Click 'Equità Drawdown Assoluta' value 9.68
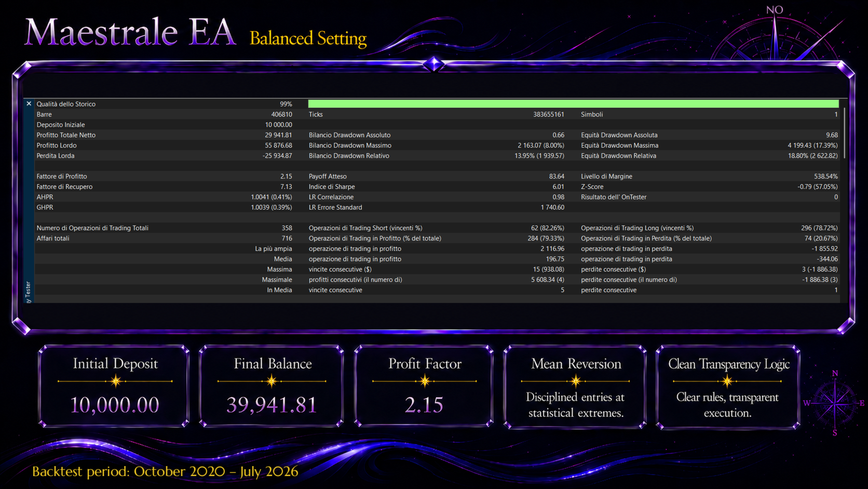868x489 pixels. [x=832, y=135]
